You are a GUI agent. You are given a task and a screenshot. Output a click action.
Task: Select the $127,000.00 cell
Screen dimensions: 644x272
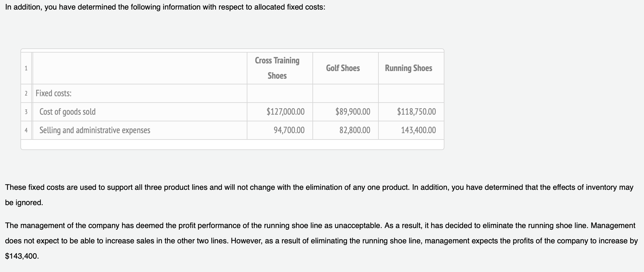280,112
